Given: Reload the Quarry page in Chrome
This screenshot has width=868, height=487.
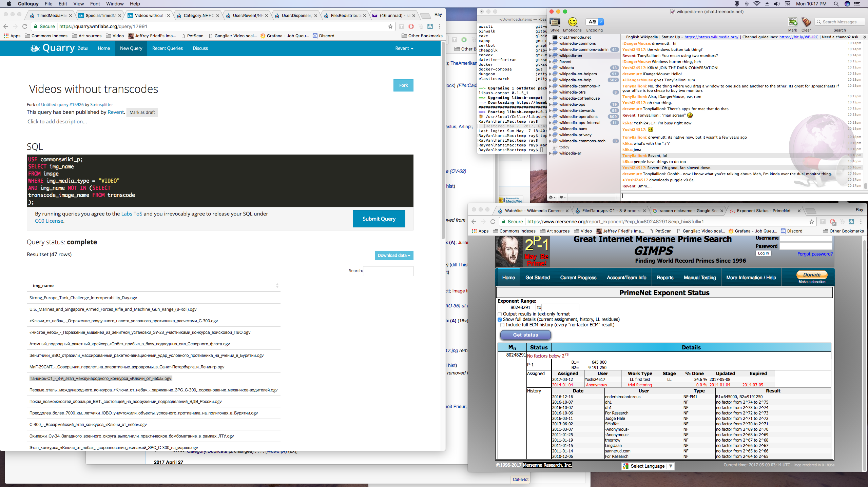Looking at the screenshot, I should (24, 26).
